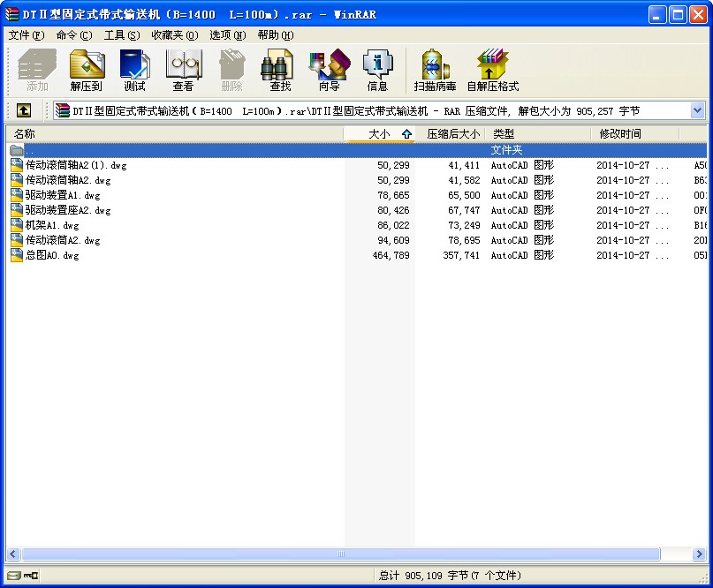
Task: Click the packed size value 65,500
Action: pos(464,195)
